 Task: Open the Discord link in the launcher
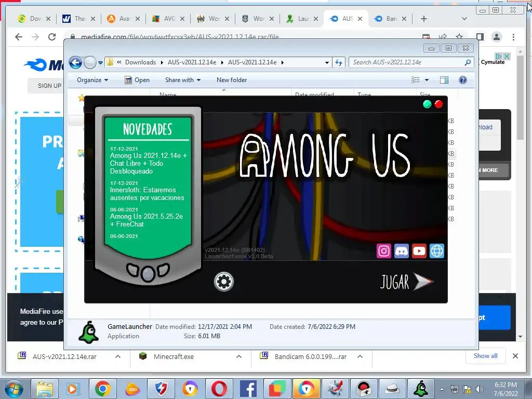coord(402,251)
